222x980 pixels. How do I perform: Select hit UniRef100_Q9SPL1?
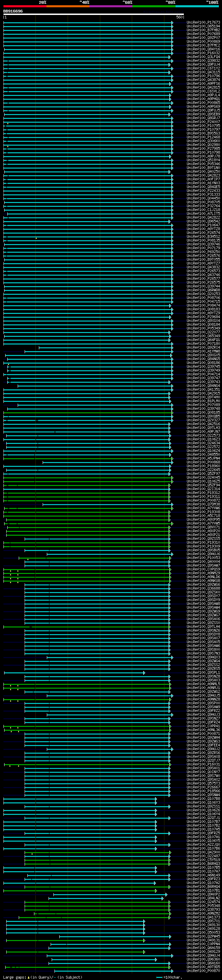[203, 673]
